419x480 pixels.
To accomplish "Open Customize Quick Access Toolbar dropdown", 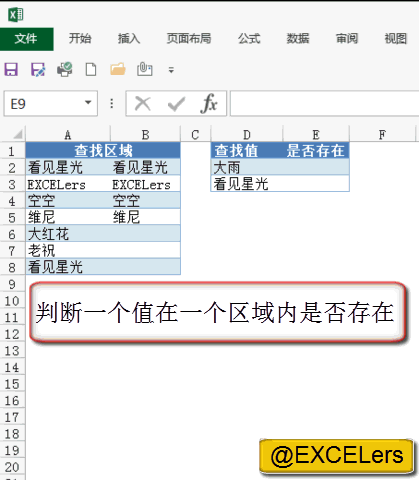I will (171, 70).
